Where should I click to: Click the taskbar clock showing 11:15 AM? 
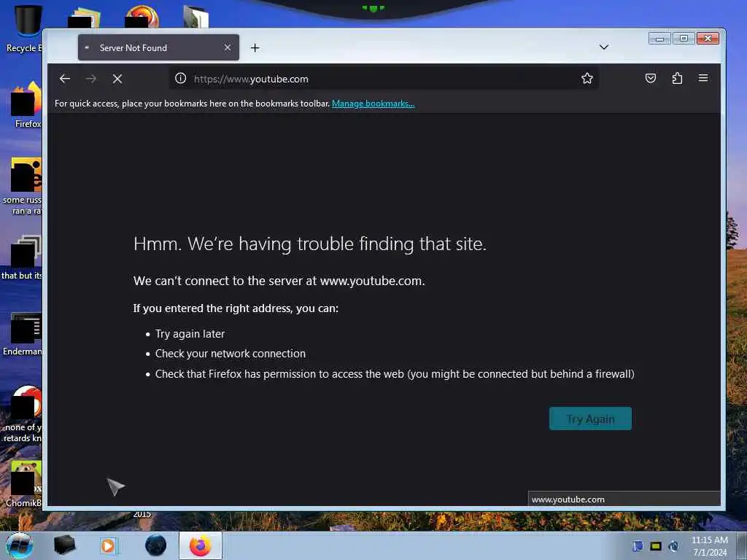point(710,546)
